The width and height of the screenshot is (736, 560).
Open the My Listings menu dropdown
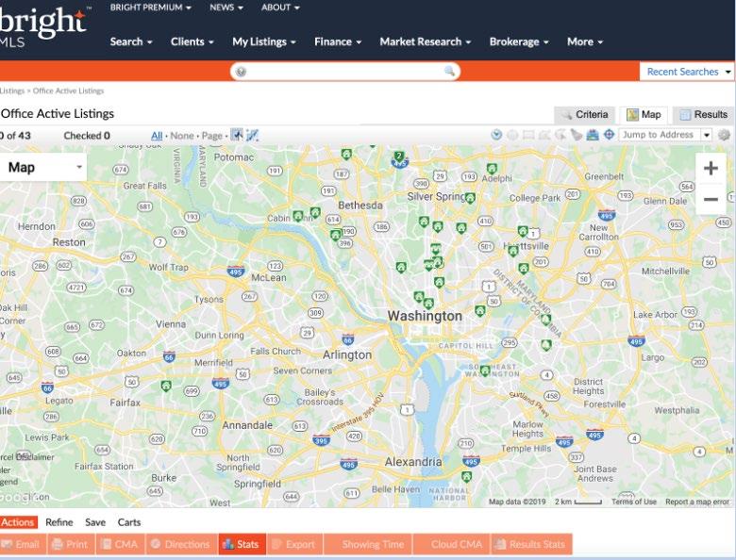point(264,41)
